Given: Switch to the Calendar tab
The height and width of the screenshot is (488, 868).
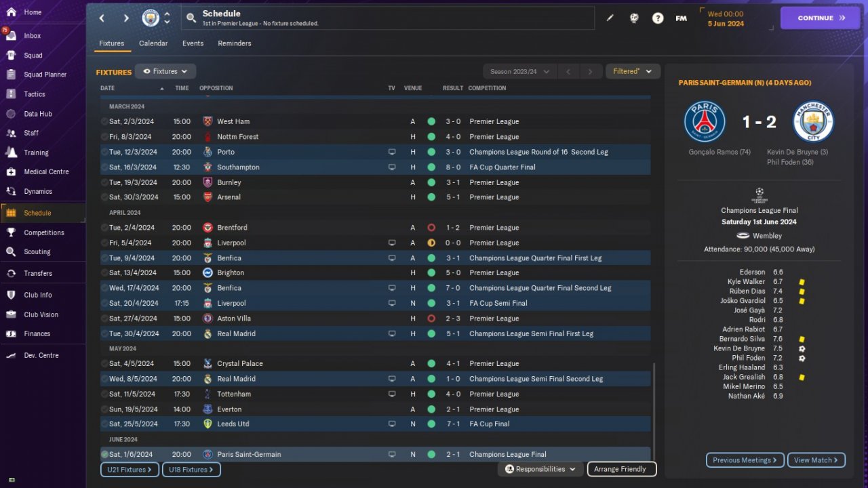Looking at the screenshot, I should 153,43.
